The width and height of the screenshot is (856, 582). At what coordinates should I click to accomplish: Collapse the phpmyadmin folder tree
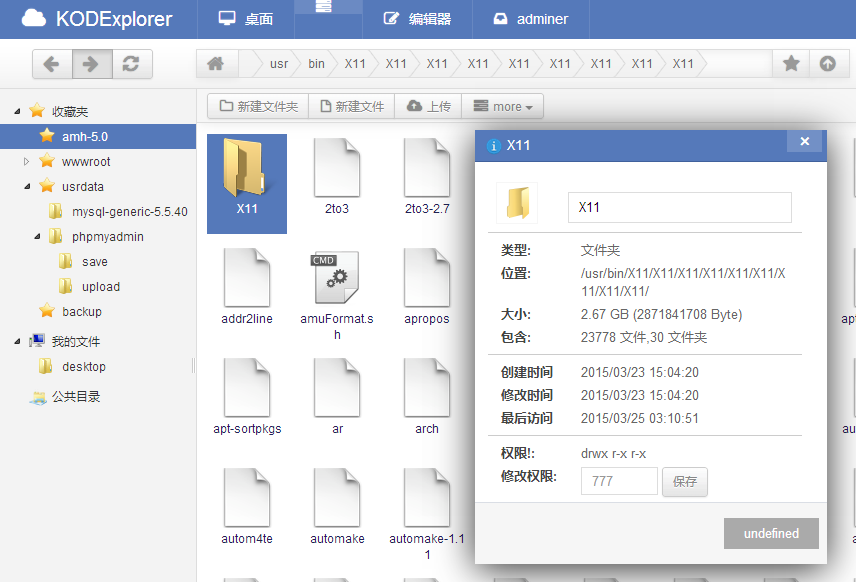pyautogui.click(x=37, y=237)
